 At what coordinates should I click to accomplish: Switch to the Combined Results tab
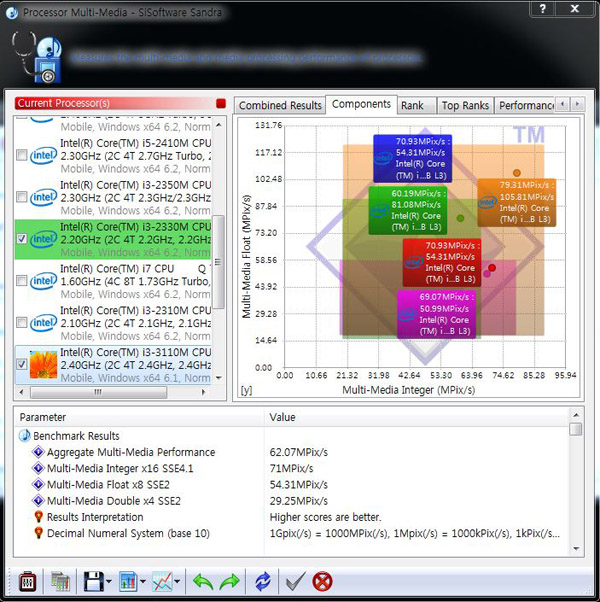pyautogui.click(x=280, y=105)
